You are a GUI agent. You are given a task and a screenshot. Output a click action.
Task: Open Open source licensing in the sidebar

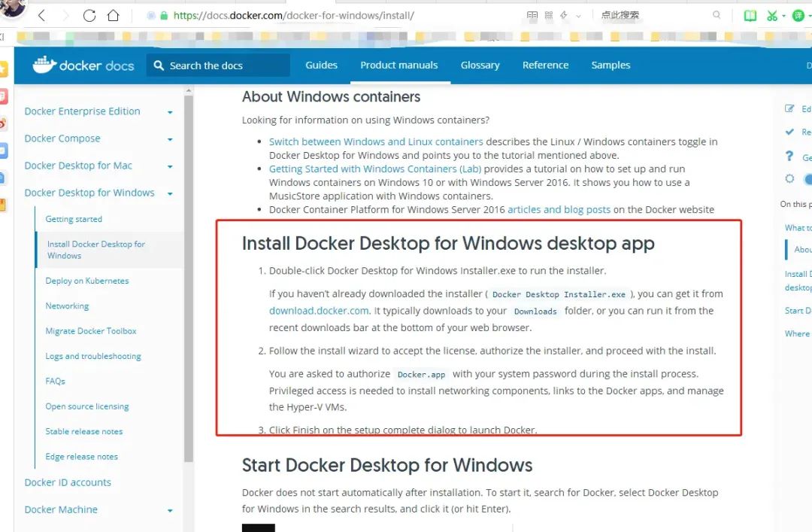pyautogui.click(x=87, y=406)
